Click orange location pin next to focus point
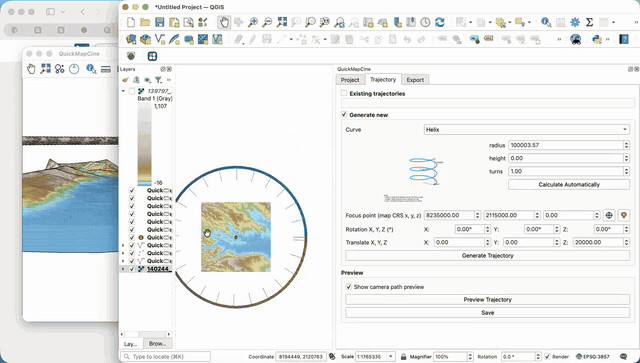The width and height of the screenshot is (640, 363). pyautogui.click(x=623, y=215)
